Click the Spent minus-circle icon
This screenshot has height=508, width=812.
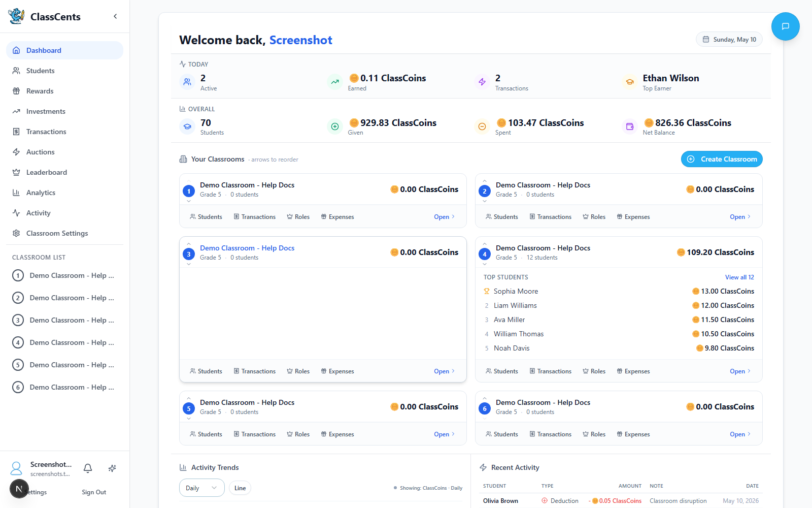coord(482,126)
